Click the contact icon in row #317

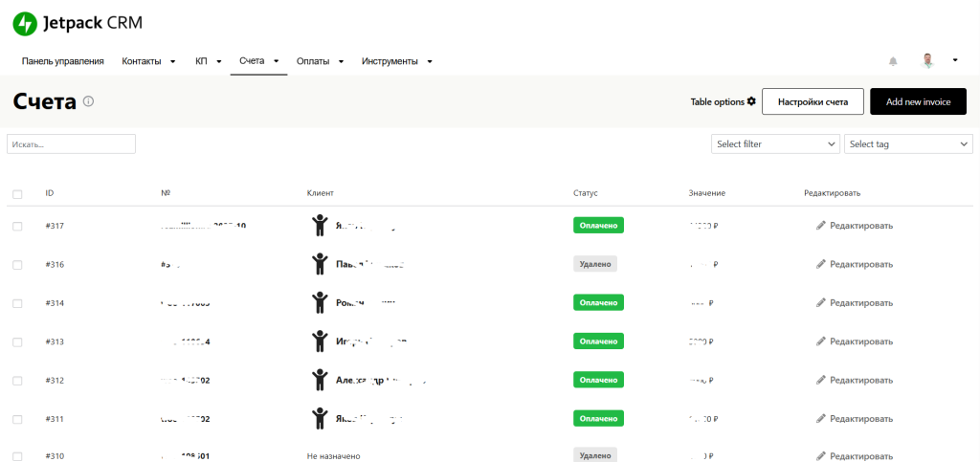pyautogui.click(x=320, y=226)
